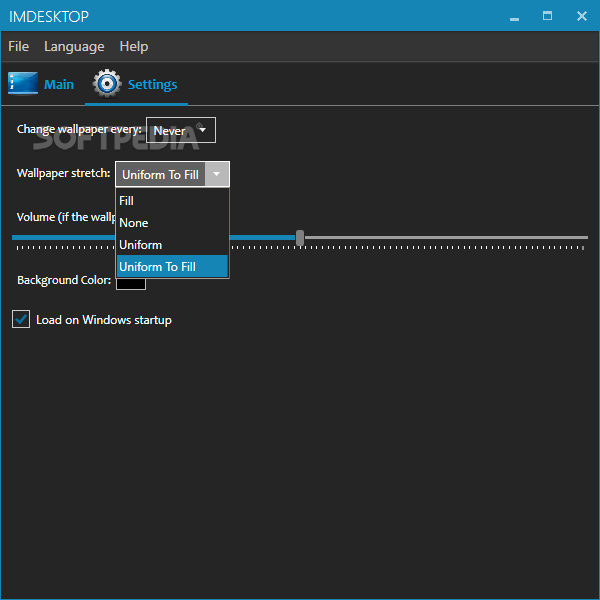This screenshot has height=600, width=600.
Task: Select the Settings tab label
Action: tap(152, 84)
